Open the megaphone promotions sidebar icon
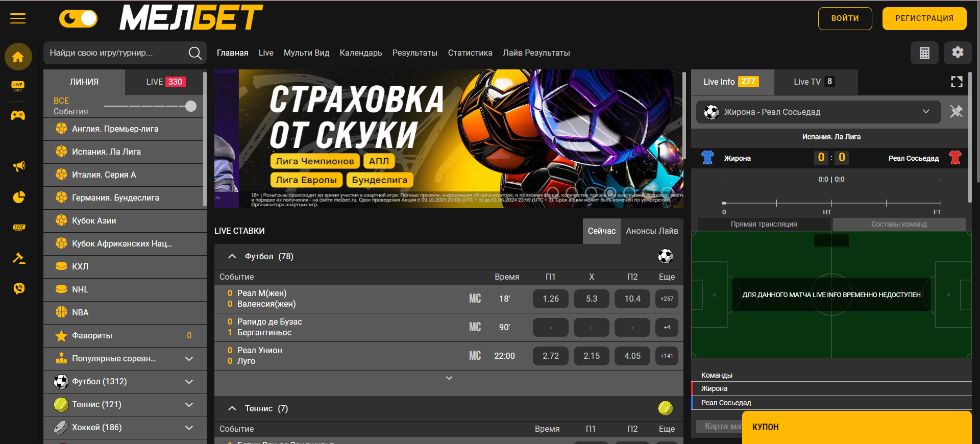Image resolution: width=980 pixels, height=444 pixels. pos(19,166)
